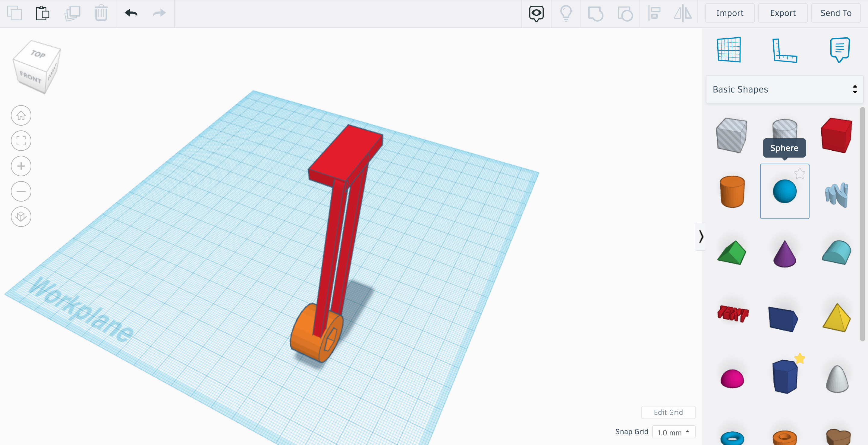868x445 pixels.
Task: Open the Send To menu
Action: (835, 13)
